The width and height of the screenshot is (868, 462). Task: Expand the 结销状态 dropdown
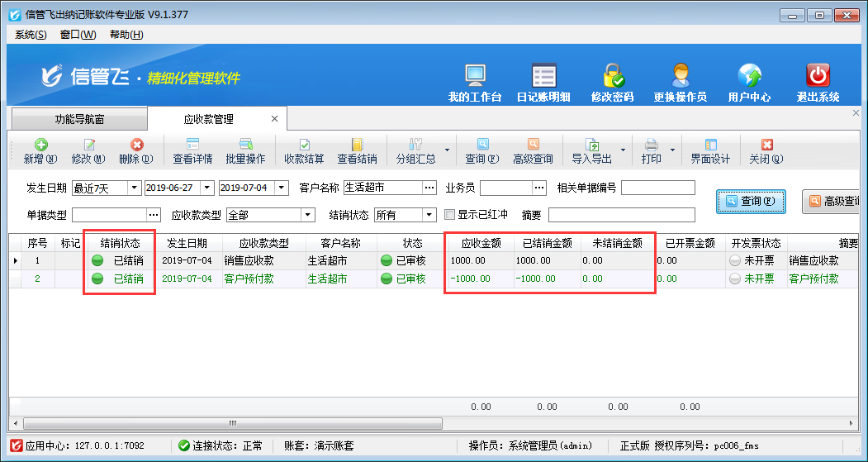pyautogui.click(x=429, y=215)
